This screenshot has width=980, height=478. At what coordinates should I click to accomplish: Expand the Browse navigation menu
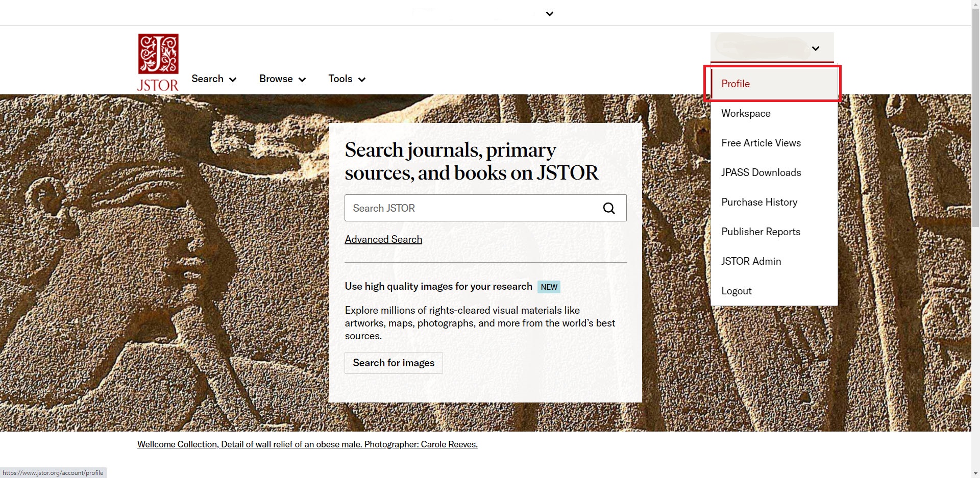(x=283, y=79)
